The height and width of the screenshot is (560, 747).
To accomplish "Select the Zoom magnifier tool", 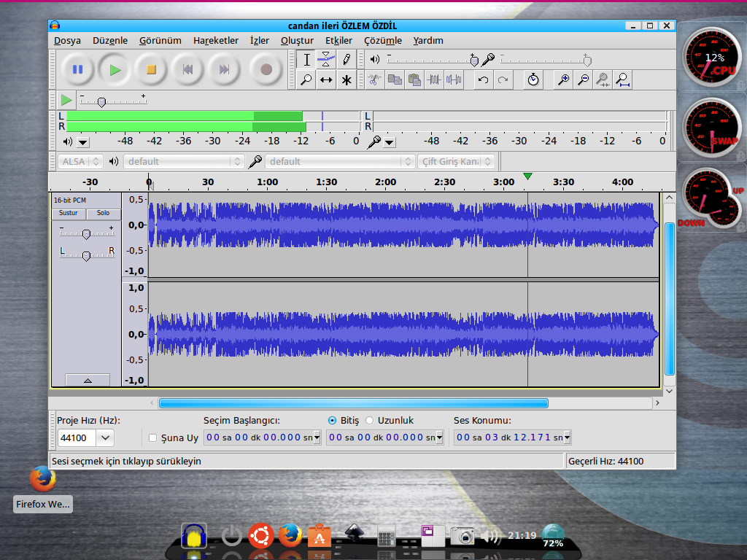I will (306, 79).
